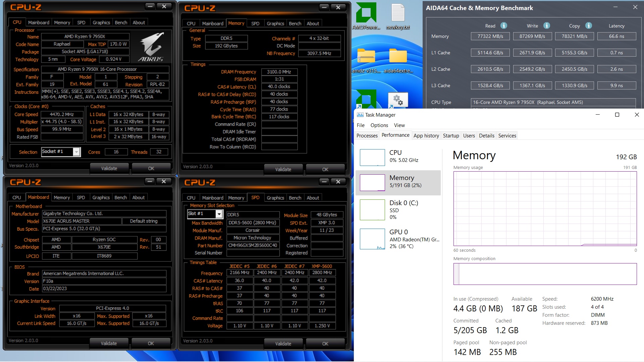This screenshot has width=644, height=362.
Task: Click the Memory usage graph in Task Manager
Action: 545,208
